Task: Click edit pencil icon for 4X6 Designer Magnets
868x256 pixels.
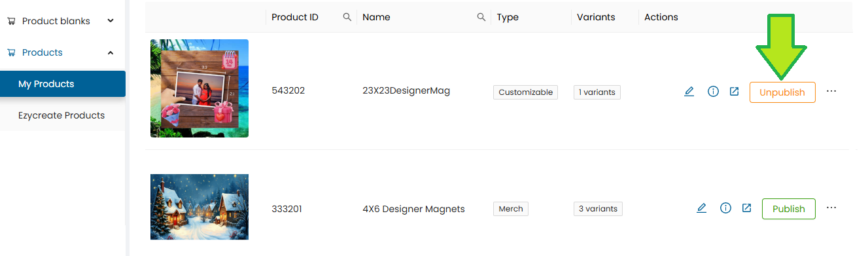Action: pyautogui.click(x=701, y=208)
